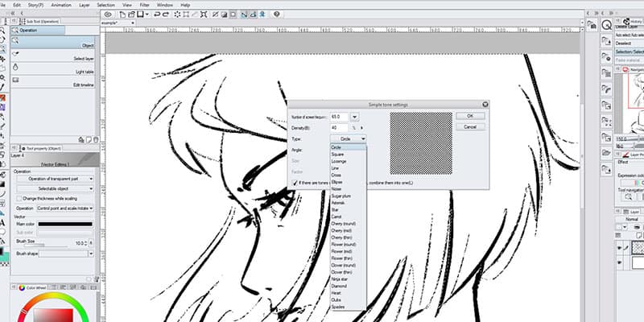Click the Quick Access Q icon

click(606, 25)
